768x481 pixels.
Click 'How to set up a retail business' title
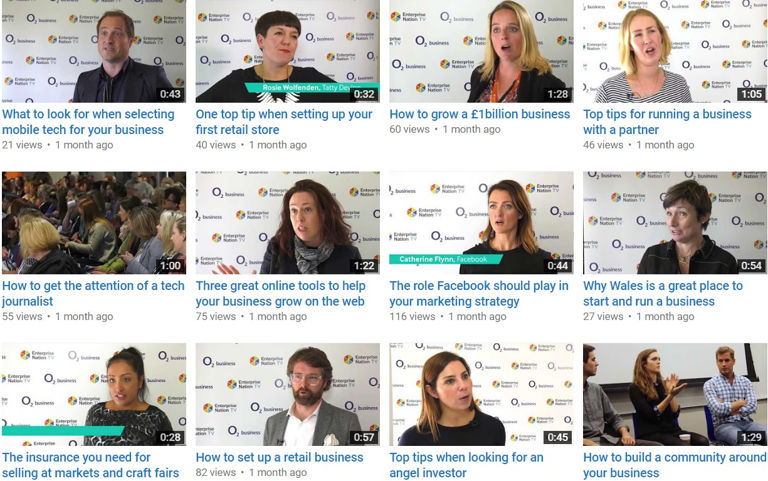click(279, 457)
